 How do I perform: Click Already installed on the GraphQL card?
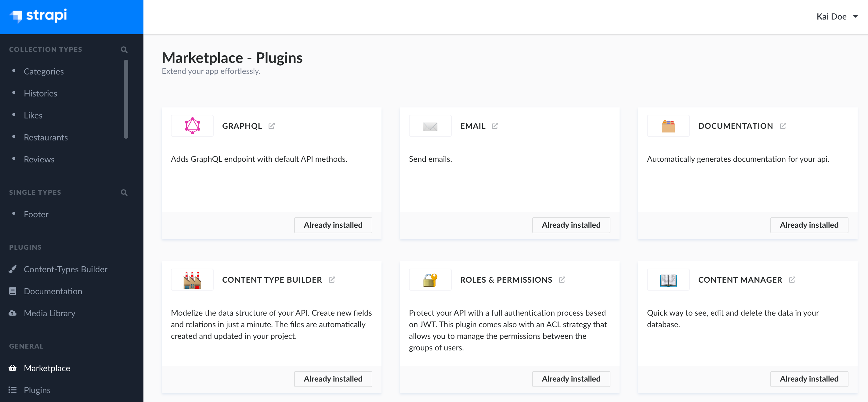pos(333,225)
